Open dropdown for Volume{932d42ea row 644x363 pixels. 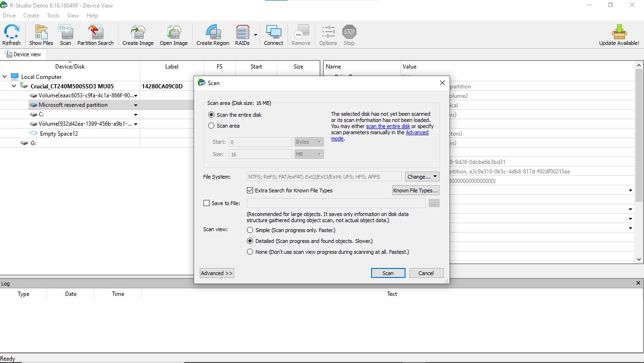click(136, 124)
